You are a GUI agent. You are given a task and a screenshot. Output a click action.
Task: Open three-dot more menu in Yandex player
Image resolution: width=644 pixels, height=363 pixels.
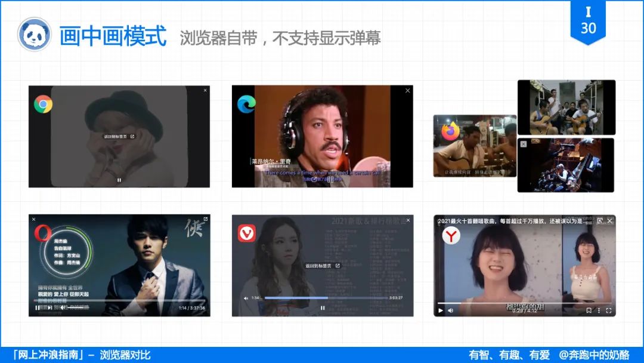click(599, 310)
